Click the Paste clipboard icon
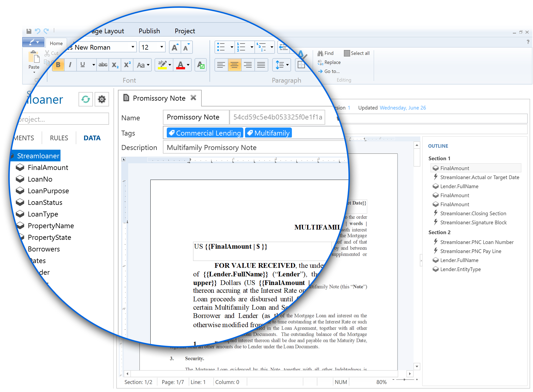The width and height of the screenshot is (533, 392). pos(34,57)
